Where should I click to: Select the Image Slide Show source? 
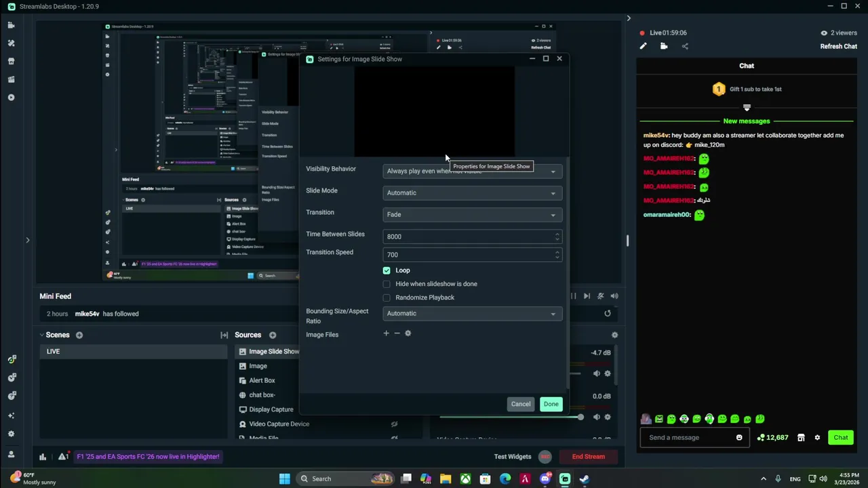pos(274,352)
